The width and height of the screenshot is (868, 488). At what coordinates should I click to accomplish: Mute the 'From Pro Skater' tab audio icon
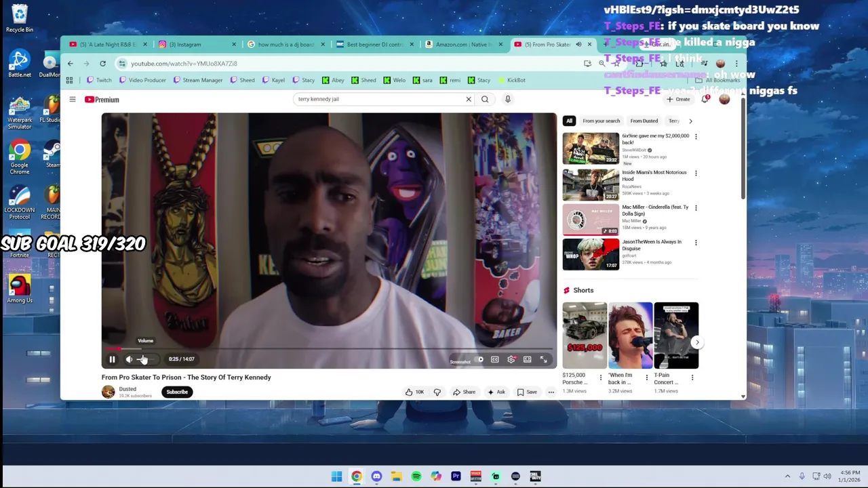pyautogui.click(x=578, y=45)
